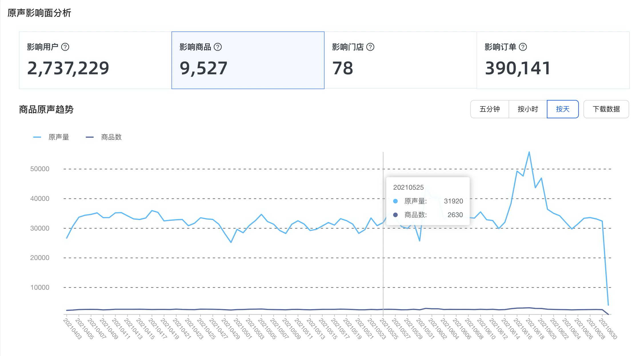644x356 pixels.
Task: Toggle the 商品数 legend series
Action: click(x=104, y=137)
